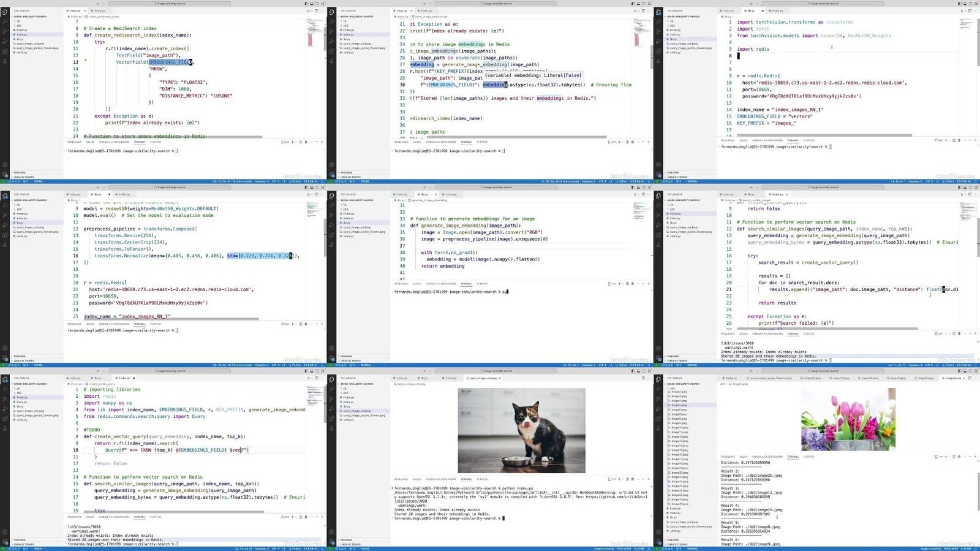980x551 pixels.
Task: Click notifications bell in create_redisearch_index status bar
Action: (x=322, y=181)
